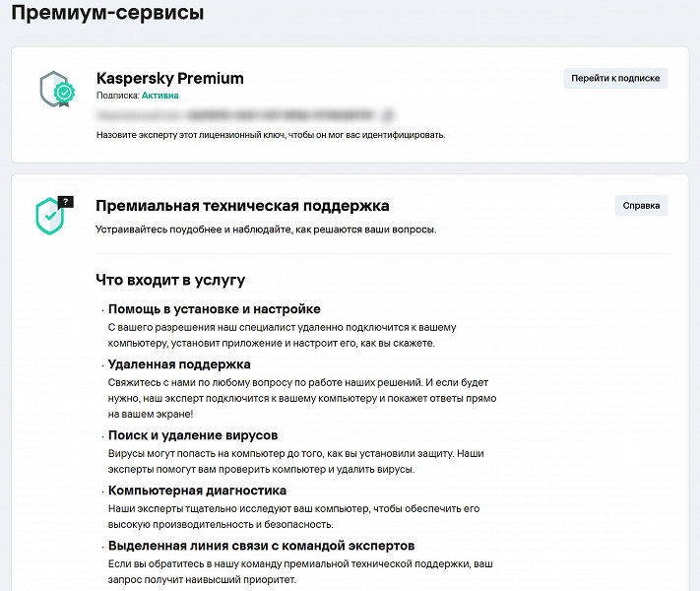Viewport: 700px width, 591px height.
Task: Click the Что входит в услугу heading
Action: 170,280
